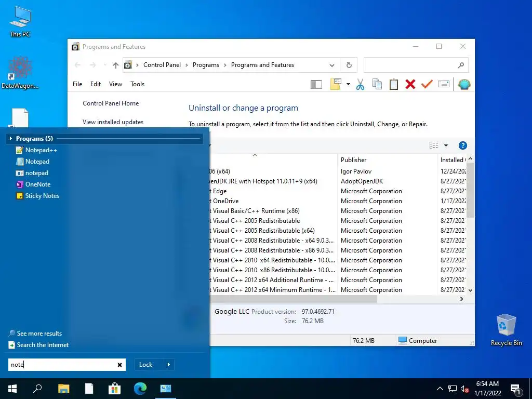Click the taskbar search magnifier
Image resolution: width=532 pixels, height=399 pixels.
point(37,389)
